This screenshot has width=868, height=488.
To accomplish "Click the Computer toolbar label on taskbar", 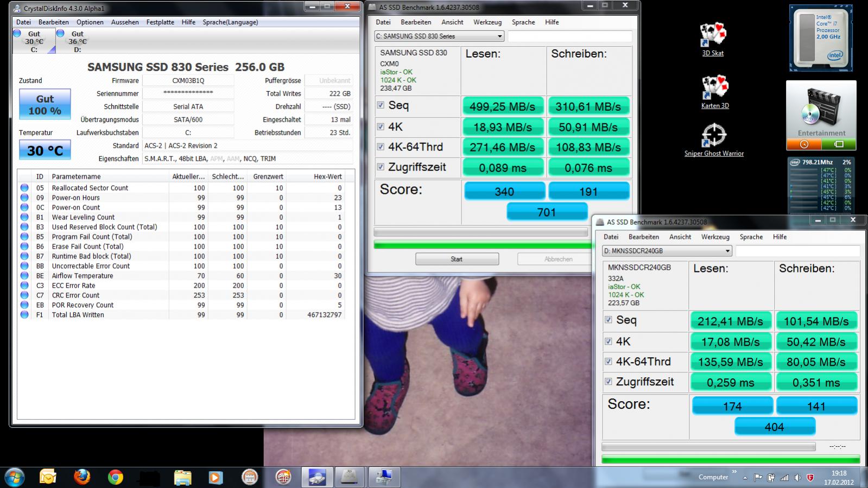I will click(713, 477).
